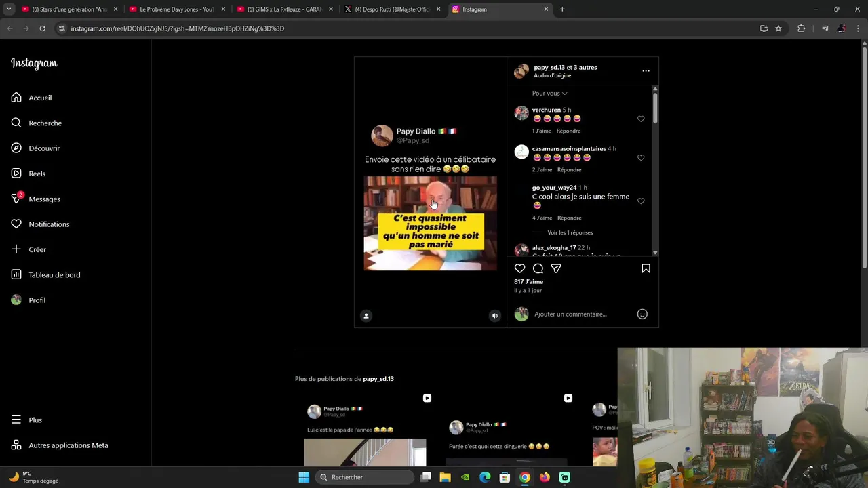Open the three-dot options menu of post
Viewport: 868px width, 488px height.
[646, 70]
